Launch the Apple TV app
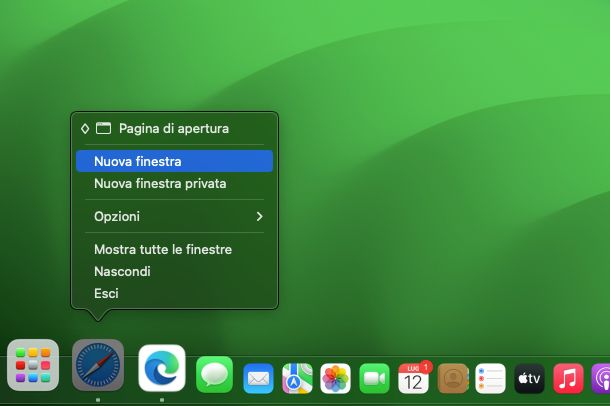The height and width of the screenshot is (406, 610). (529, 378)
